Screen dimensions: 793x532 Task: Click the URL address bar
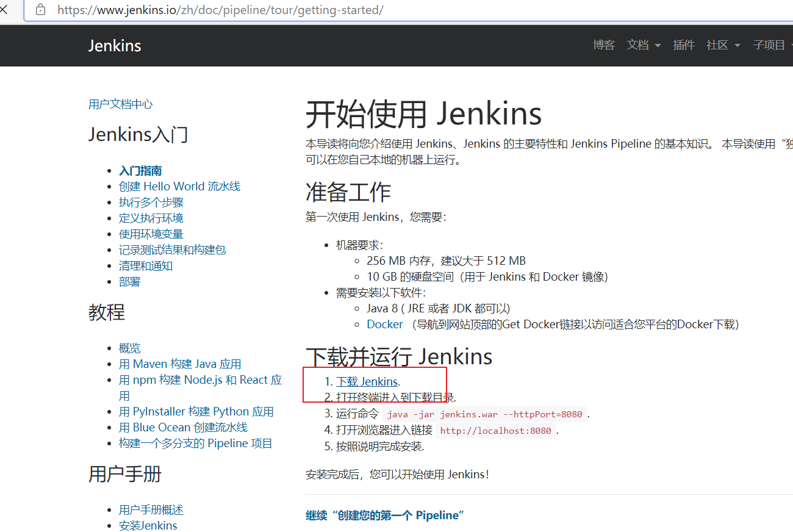(x=409, y=10)
